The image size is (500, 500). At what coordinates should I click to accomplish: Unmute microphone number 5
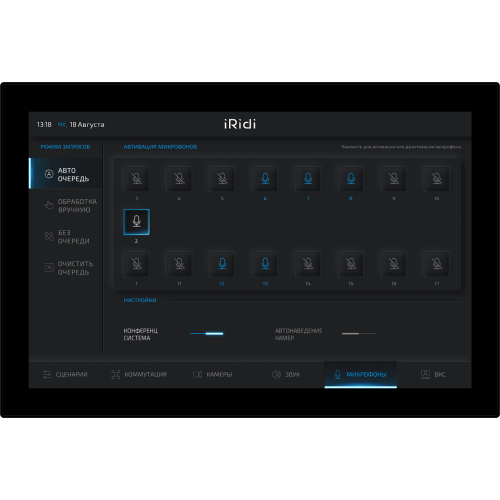click(x=222, y=179)
